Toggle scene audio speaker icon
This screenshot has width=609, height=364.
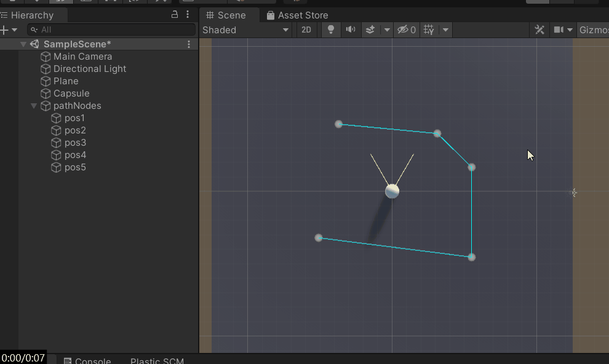351,30
